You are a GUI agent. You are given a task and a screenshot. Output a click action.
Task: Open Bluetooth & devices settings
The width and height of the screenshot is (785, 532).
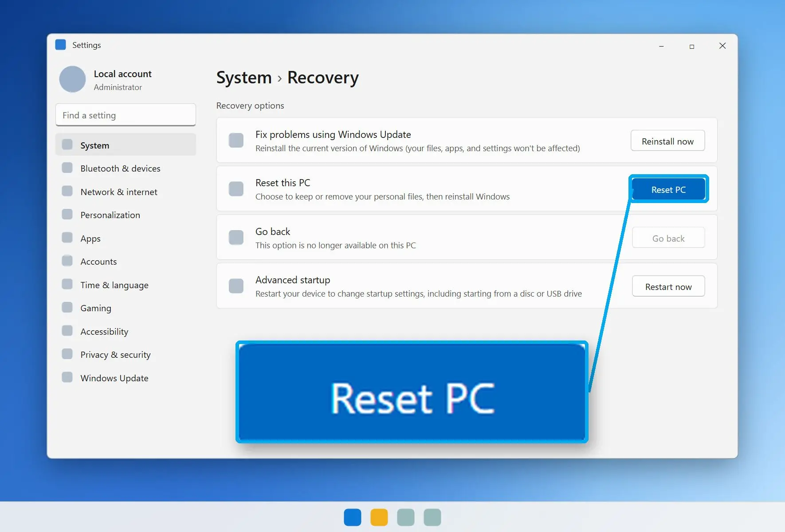click(126, 168)
